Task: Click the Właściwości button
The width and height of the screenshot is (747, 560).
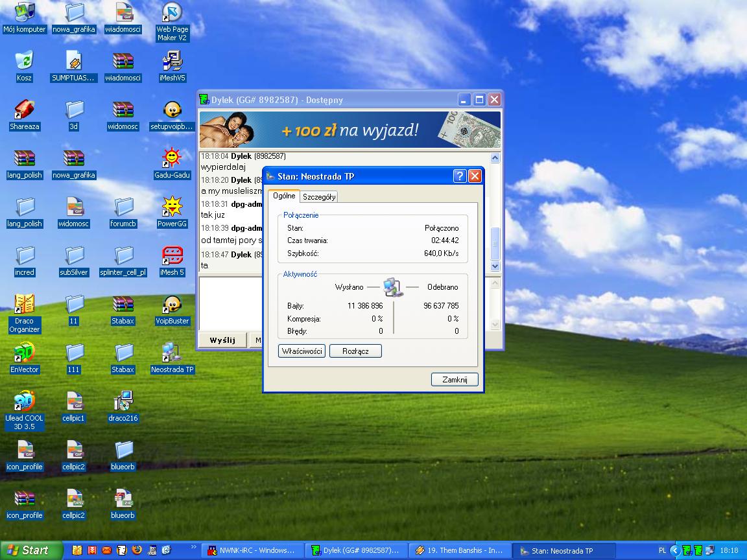Action: tap(302, 351)
